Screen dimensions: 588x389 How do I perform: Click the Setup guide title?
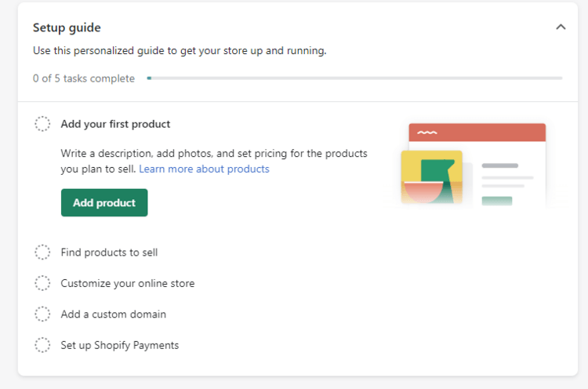67,27
